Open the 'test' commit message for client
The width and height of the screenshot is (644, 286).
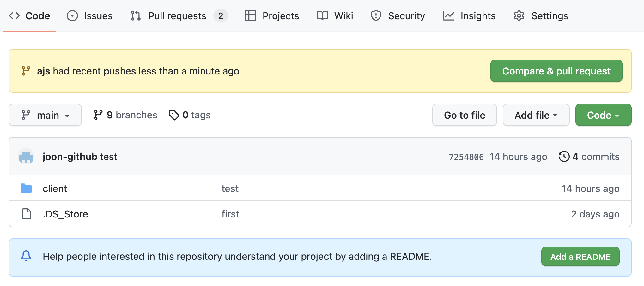click(x=230, y=188)
